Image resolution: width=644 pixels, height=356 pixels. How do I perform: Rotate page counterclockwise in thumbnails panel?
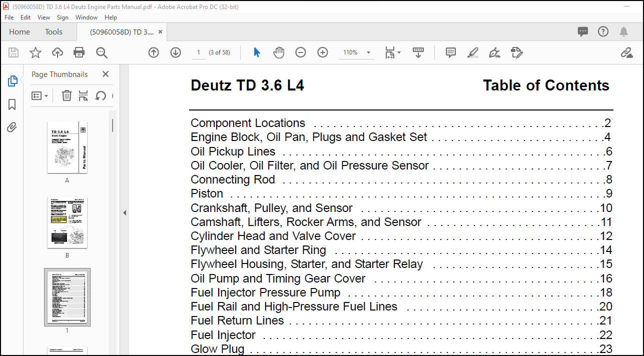(101, 95)
